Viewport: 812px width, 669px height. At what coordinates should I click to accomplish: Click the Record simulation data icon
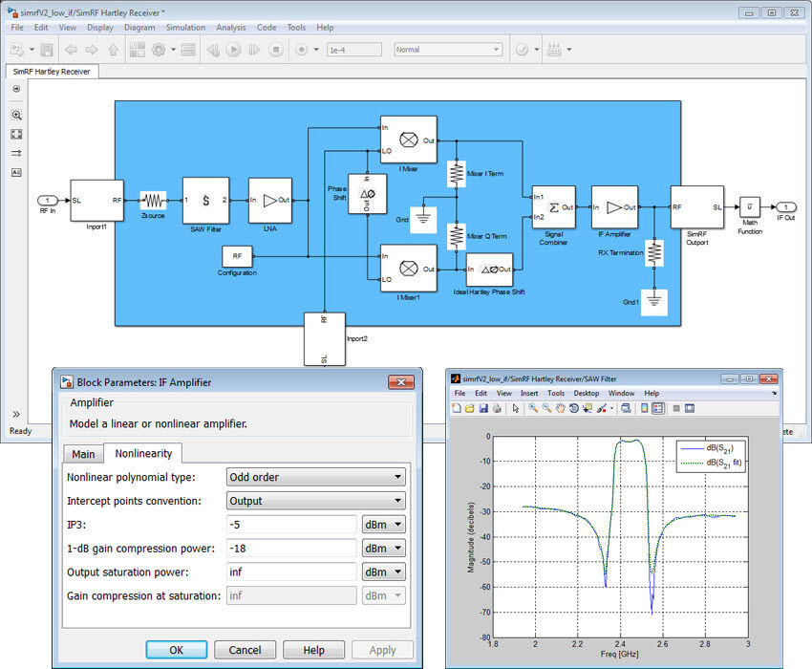click(x=301, y=50)
